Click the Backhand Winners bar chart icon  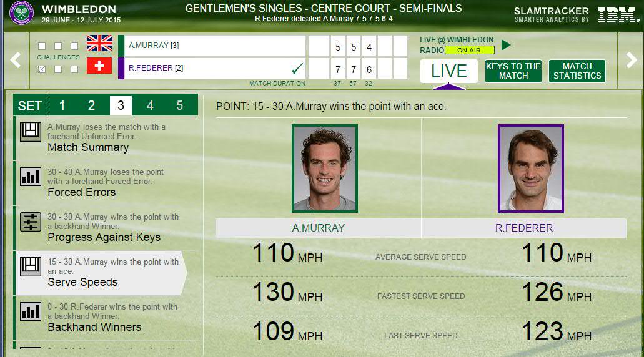31,311
